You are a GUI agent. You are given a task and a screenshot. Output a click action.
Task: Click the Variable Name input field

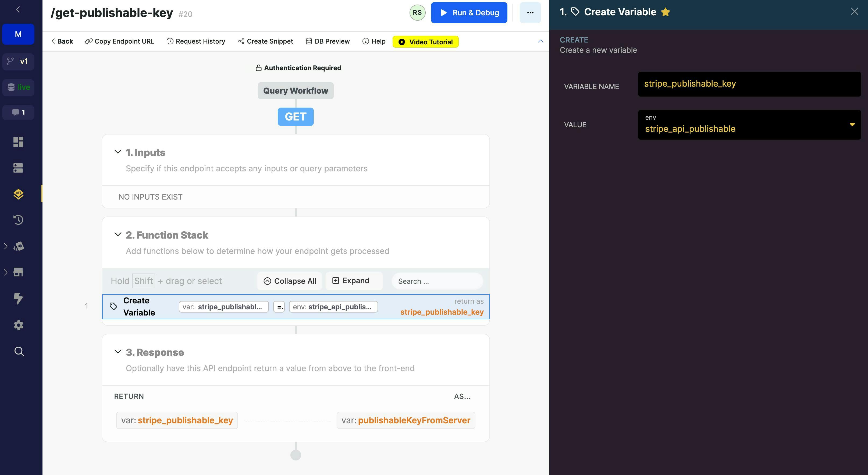coord(749,84)
